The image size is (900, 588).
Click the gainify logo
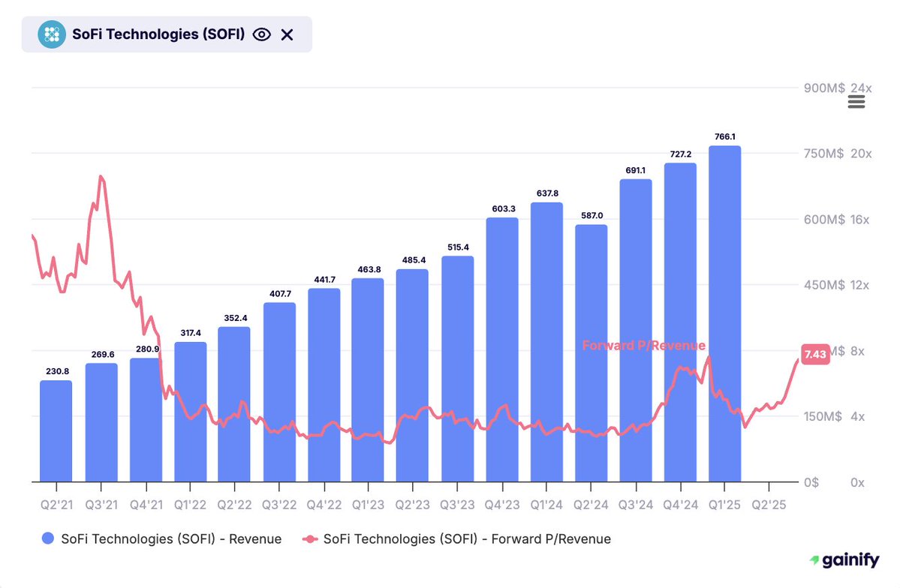pos(844,559)
